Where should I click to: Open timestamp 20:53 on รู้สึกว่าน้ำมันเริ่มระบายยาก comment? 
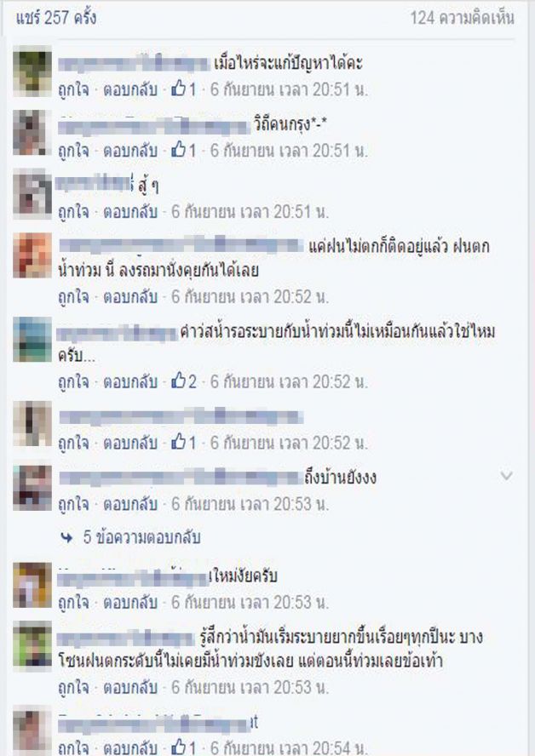tap(250, 686)
